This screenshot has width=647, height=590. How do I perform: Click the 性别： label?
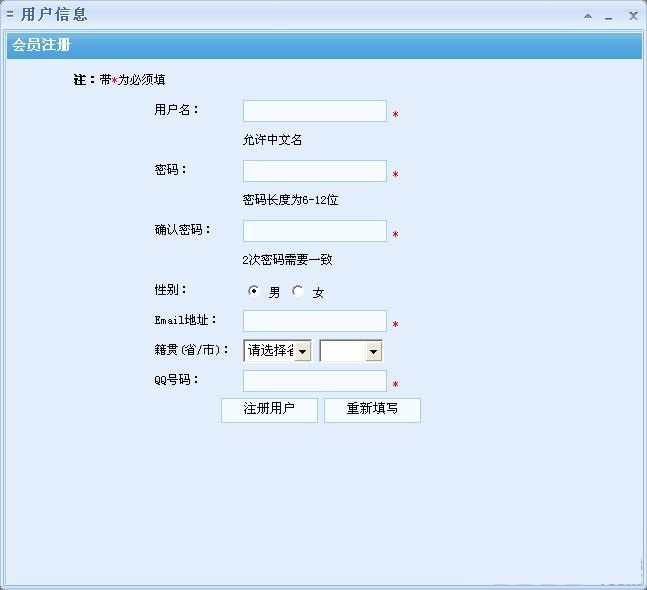tap(170, 290)
